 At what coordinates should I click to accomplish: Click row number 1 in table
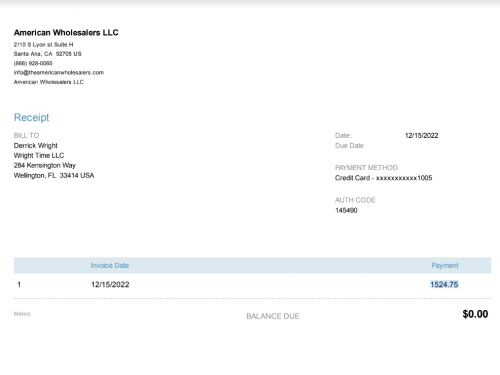(19, 285)
